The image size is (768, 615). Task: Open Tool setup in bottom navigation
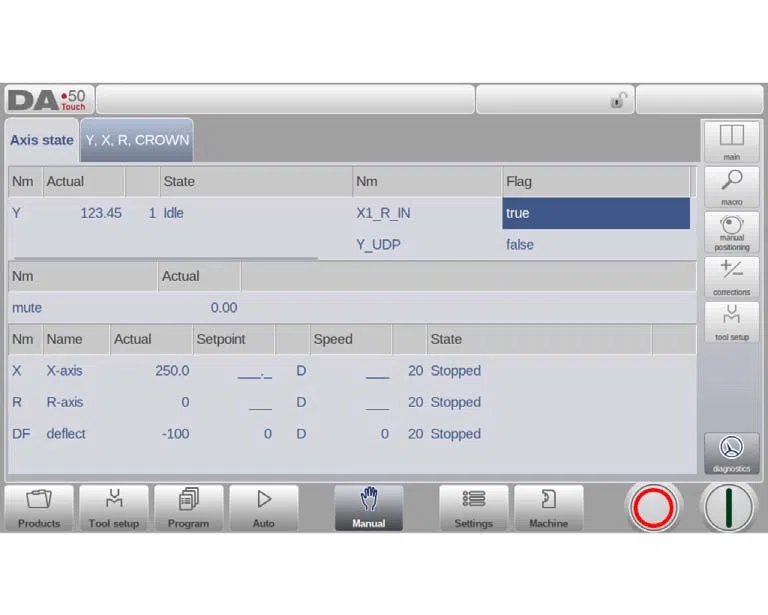point(114,508)
